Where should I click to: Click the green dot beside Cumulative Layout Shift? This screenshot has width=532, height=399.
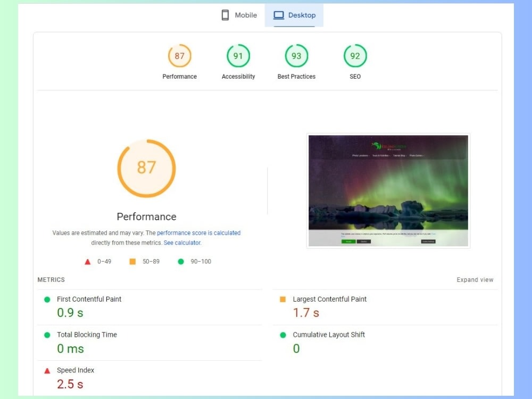tap(283, 335)
